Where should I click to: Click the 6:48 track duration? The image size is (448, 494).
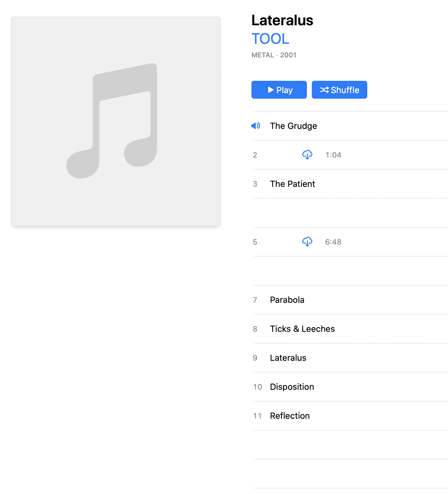point(333,242)
